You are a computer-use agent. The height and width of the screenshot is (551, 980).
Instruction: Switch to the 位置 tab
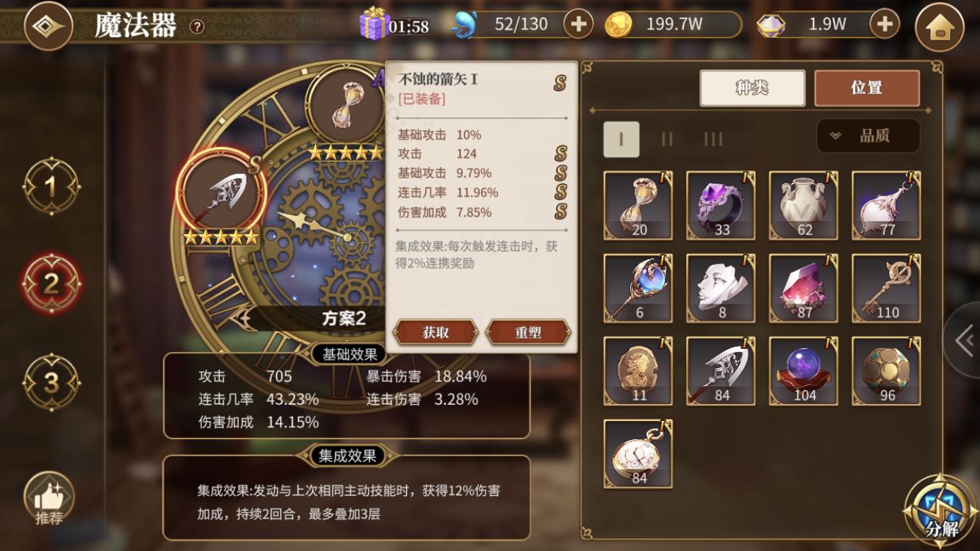pos(867,88)
